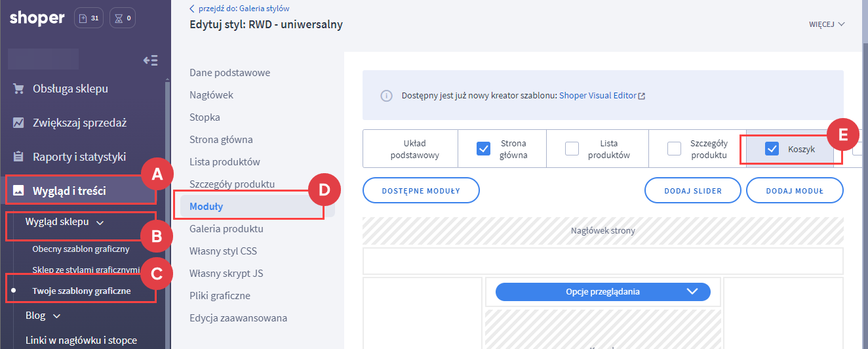Image resolution: width=868 pixels, height=349 pixels.
Task: Click the cart icon beside Obsługa sklepu
Action: [x=18, y=89]
